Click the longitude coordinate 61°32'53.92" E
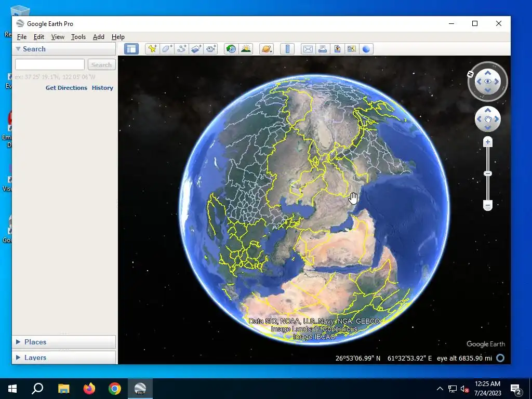The image size is (532, 399). (x=410, y=358)
